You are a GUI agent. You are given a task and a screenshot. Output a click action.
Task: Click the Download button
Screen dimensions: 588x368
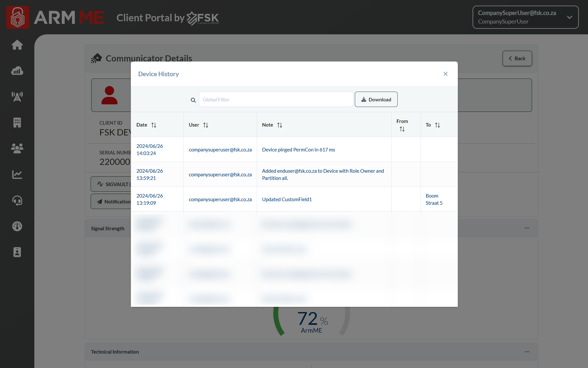click(376, 99)
